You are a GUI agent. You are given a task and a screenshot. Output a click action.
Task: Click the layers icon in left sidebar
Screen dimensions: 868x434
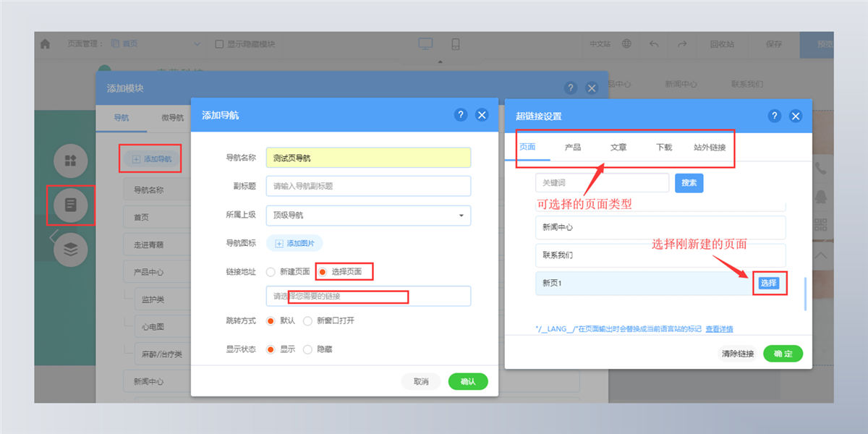click(x=70, y=249)
